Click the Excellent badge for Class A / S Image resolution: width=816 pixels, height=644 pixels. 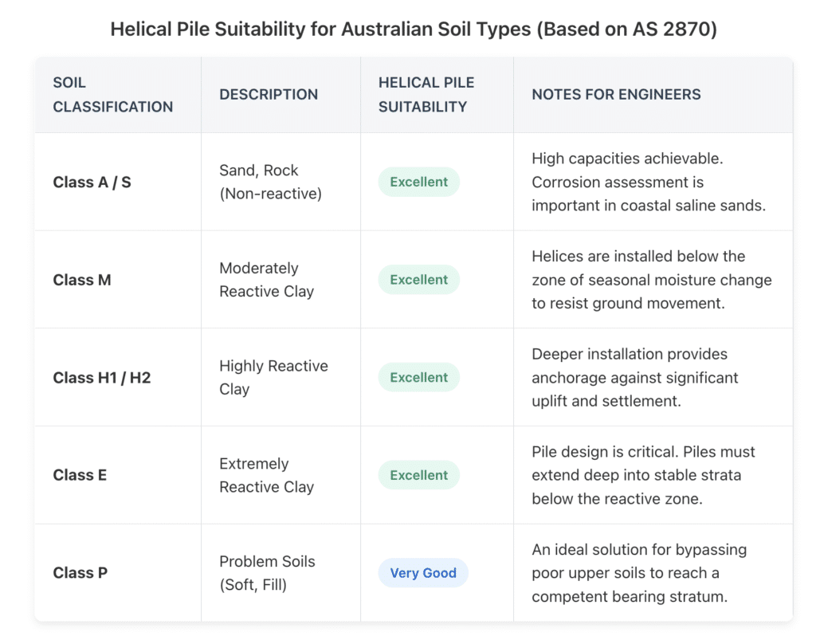(x=418, y=182)
